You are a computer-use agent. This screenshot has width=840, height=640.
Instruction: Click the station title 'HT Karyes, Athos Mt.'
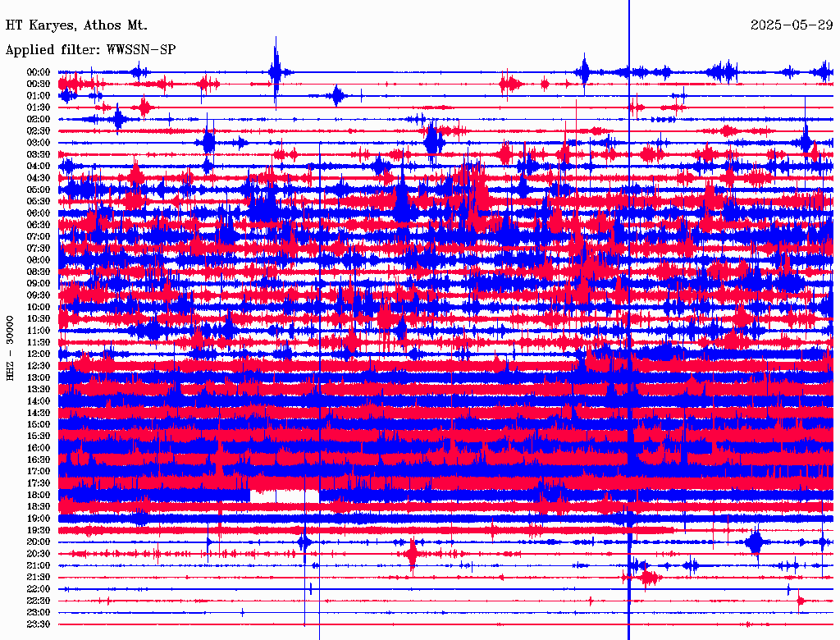click(x=76, y=25)
